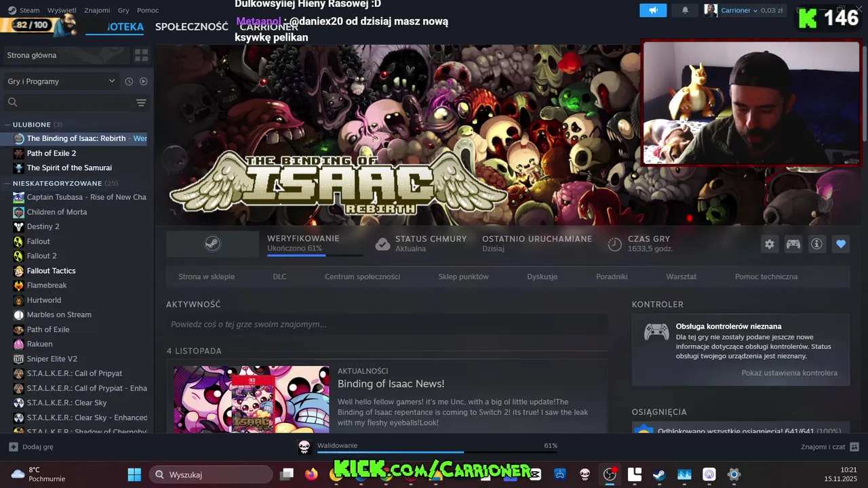This screenshot has width=868, height=488.
Task: Open the Sklep punktów tab
Action: 463,277
